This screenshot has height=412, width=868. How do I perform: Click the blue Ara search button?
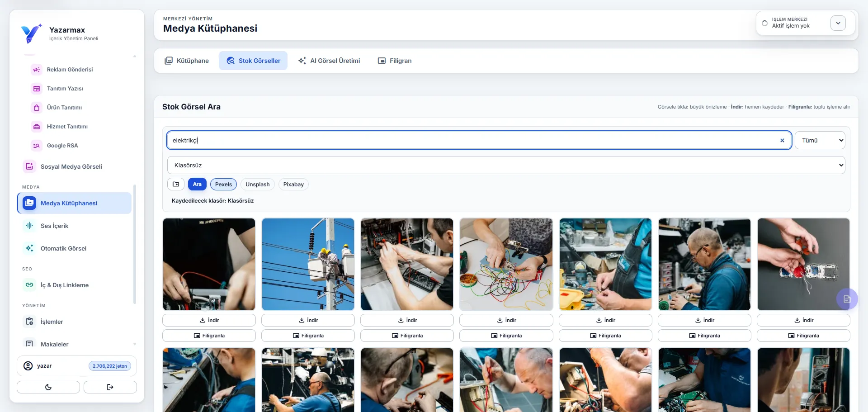(x=197, y=185)
